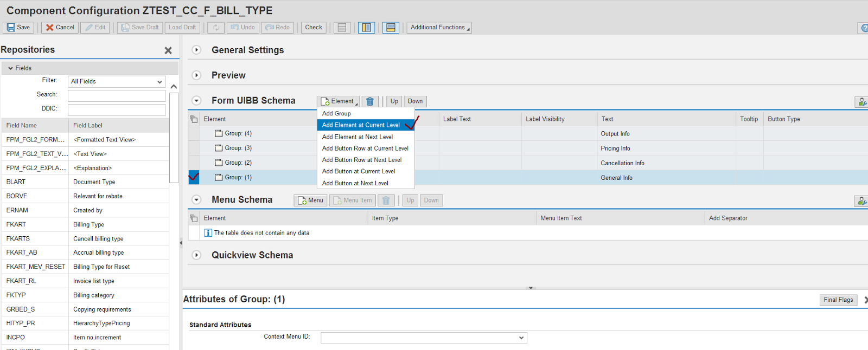Click the select-all icon in Form UIBB table header
Image resolution: width=868 pixels, height=350 pixels.
(194, 119)
